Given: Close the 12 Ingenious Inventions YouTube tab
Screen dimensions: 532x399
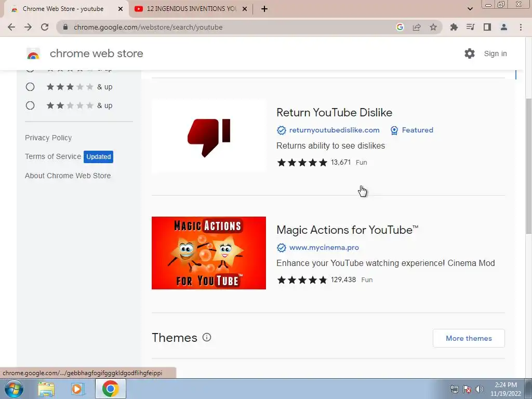Looking at the screenshot, I should [x=245, y=9].
